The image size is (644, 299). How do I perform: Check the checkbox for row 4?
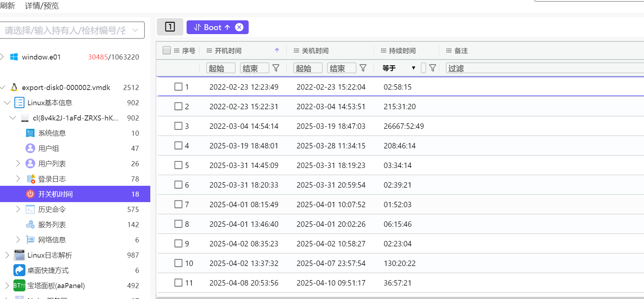click(x=178, y=146)
